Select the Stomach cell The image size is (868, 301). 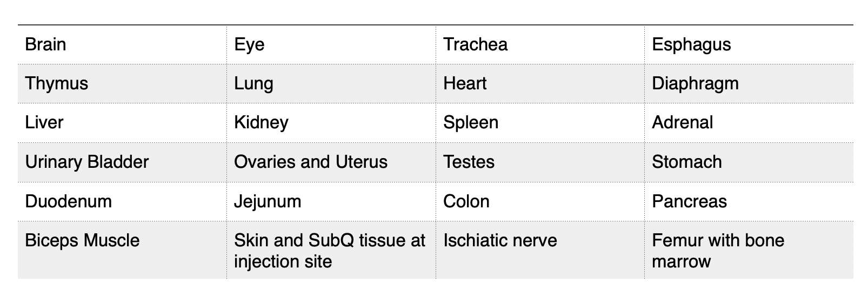(x=687, y=162)
